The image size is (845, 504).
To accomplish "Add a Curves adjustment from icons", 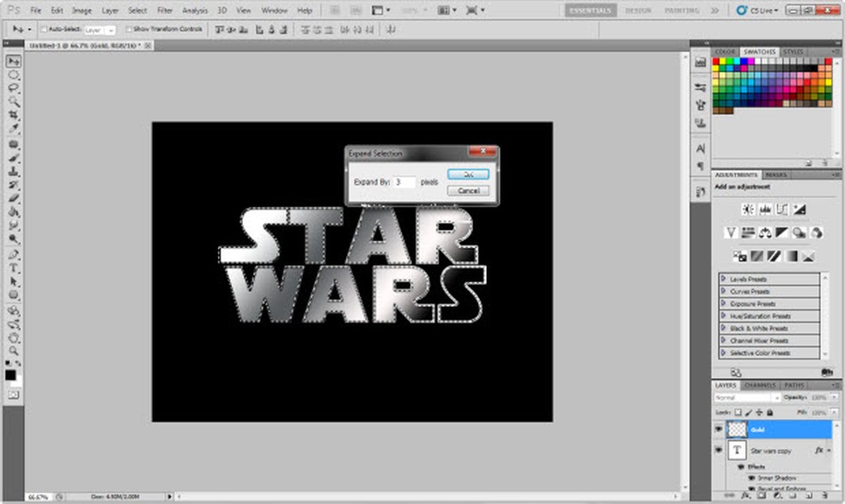I will 782,209.
